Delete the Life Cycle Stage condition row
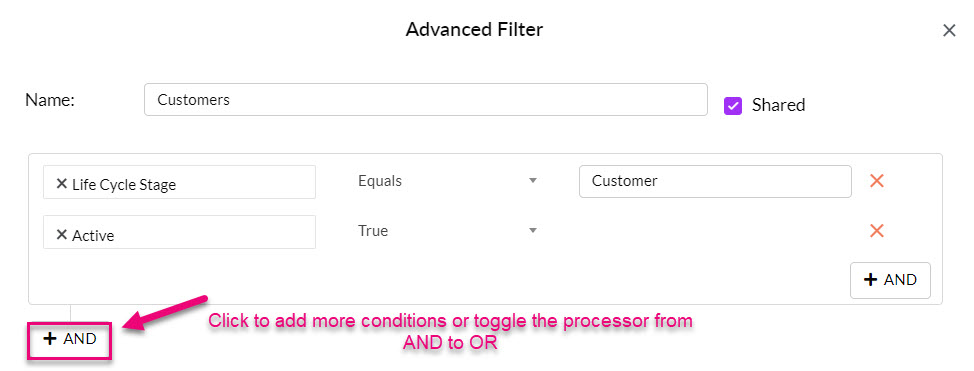974x371 pixels. [x=876, y=181]
